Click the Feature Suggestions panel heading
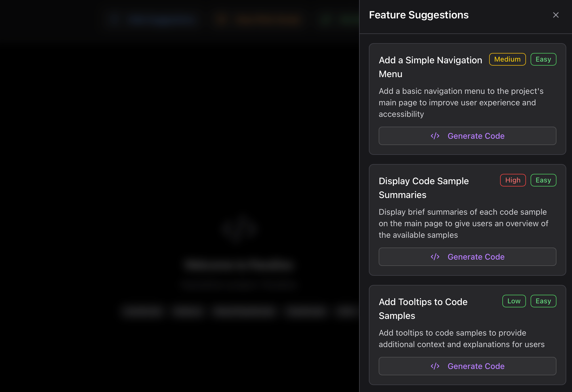 419,15
